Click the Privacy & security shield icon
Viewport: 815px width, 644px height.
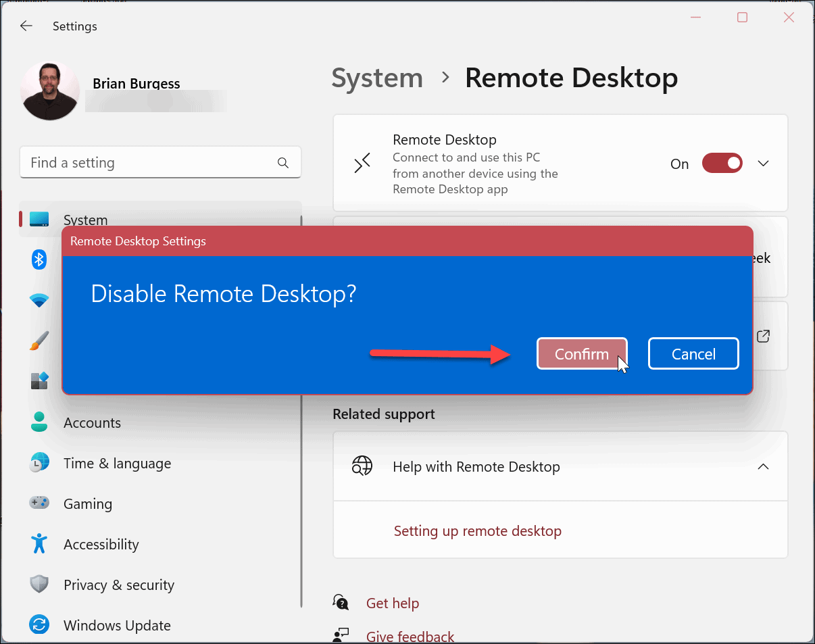point(39,584)
